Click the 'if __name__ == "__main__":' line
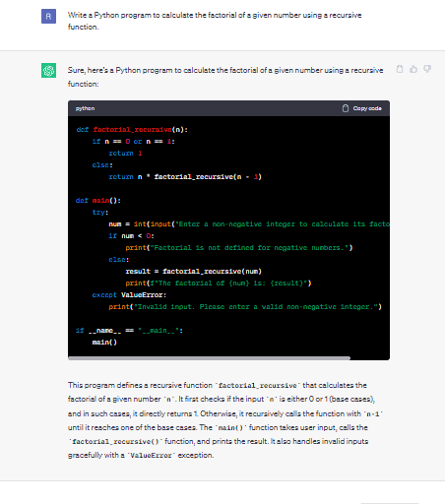This screenshot has width=445, height=504. pos(129,331)
